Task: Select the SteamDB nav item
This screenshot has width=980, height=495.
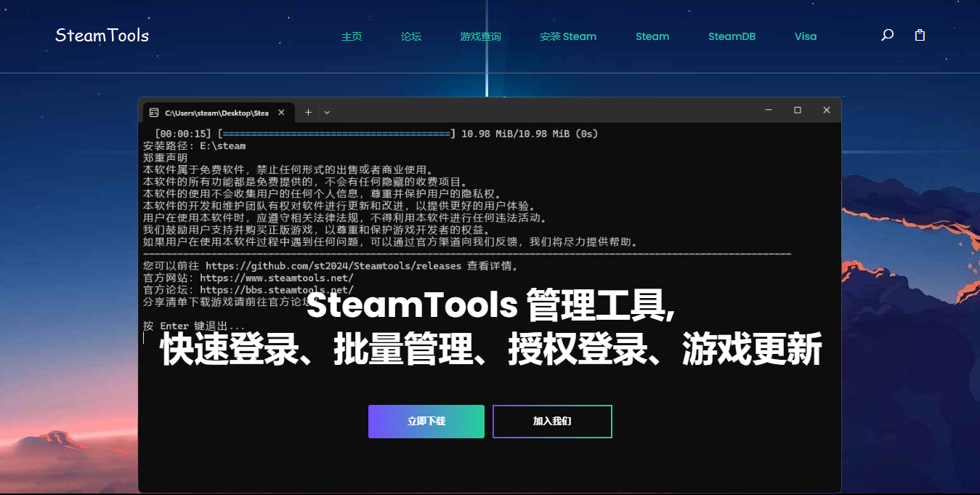Action: point(732,36)
